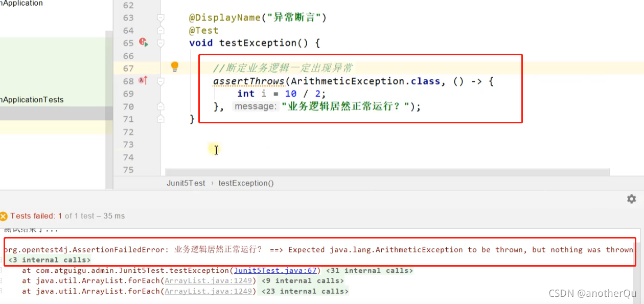
Task: Expand the <23 internal calls> fold
Action: [x=305, y=291]
